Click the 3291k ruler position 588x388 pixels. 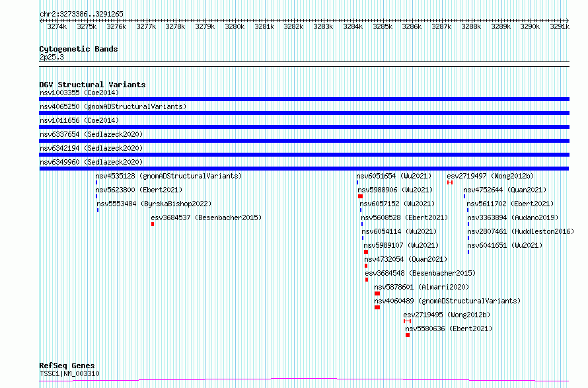pyautogui.click(x=560, y=26)
